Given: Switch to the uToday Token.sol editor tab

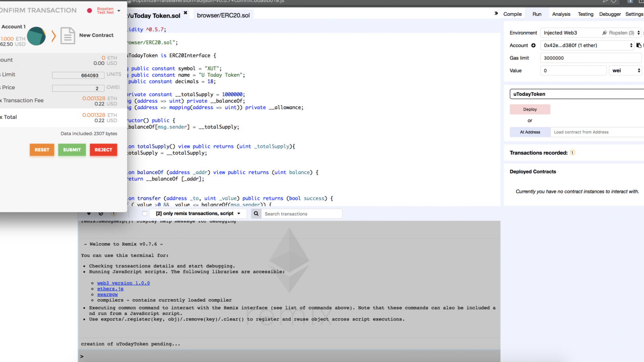Looking at the screenshot, I should tap(155, 16).
